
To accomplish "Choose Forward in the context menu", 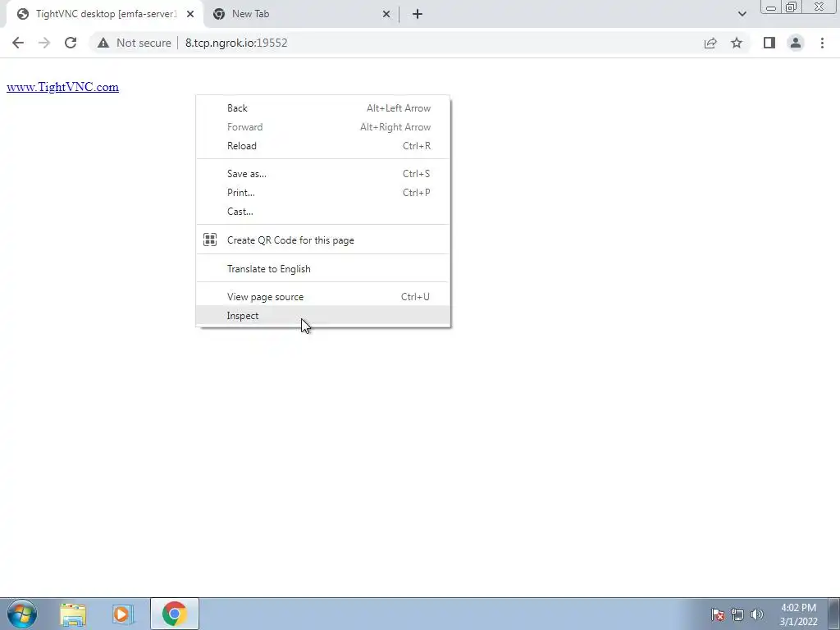I will tap(323, 127).
